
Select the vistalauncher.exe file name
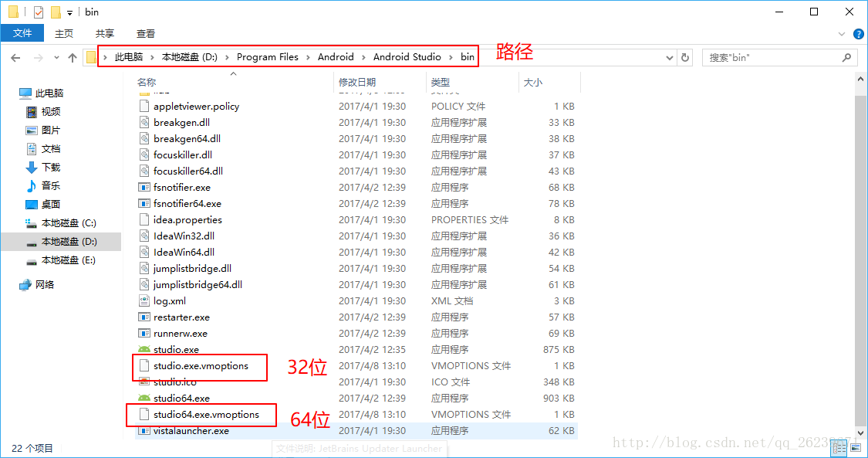(x=191, y=431)
